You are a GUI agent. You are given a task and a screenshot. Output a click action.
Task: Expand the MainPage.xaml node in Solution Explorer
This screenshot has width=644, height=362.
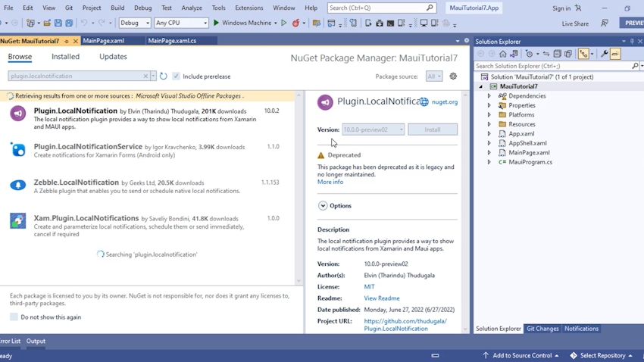[x=489, y=153]
